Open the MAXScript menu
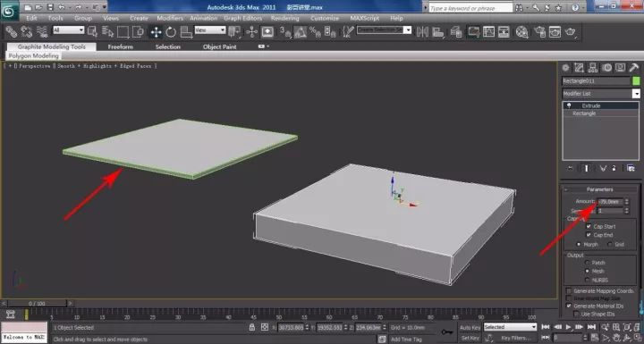Viewport: 644px width, 344px height. tap(365, 18)
